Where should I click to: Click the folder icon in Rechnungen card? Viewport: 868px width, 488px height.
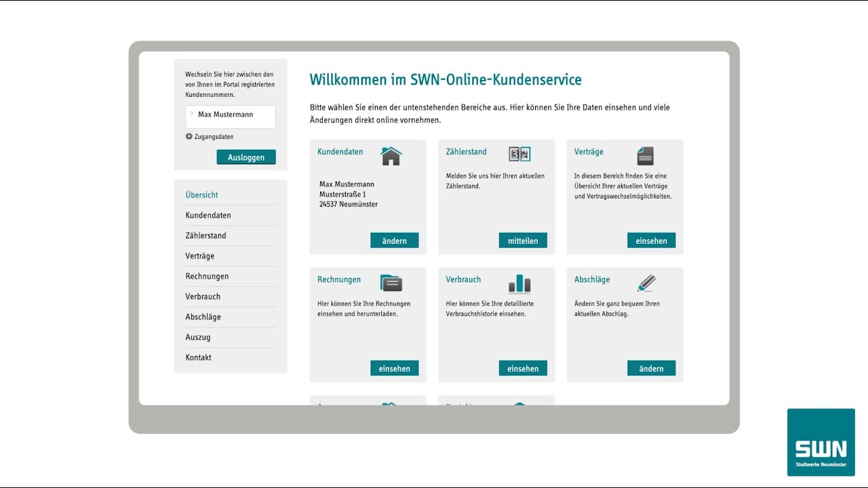(391, 283)
